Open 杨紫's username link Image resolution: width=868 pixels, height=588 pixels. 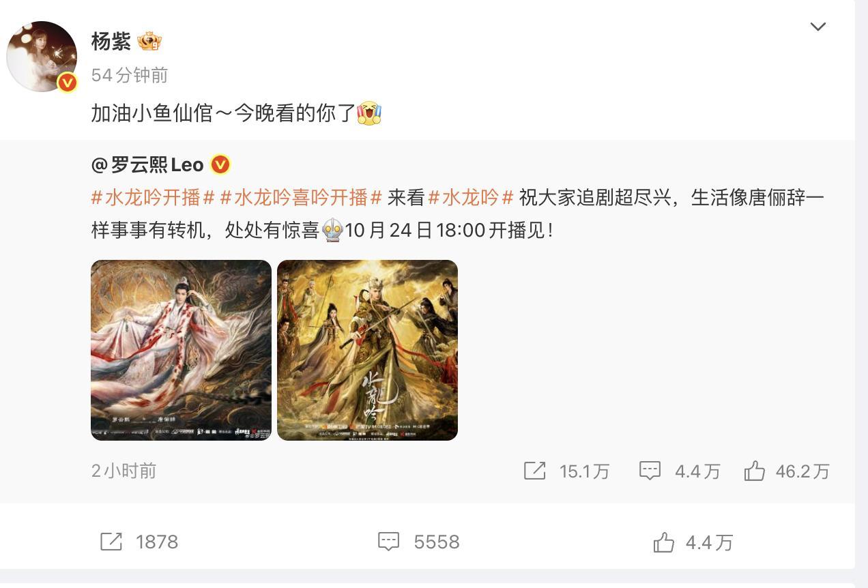tap(111, 42)
